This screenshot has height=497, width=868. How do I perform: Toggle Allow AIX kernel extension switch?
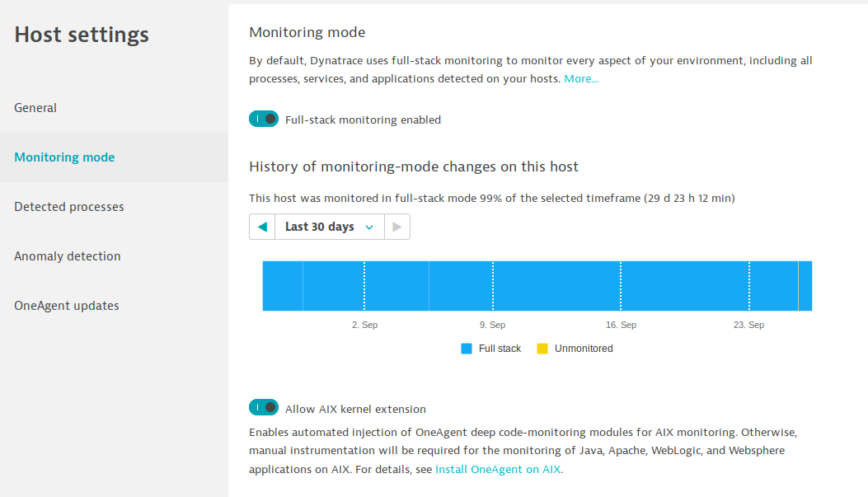(x=264, y=407)
